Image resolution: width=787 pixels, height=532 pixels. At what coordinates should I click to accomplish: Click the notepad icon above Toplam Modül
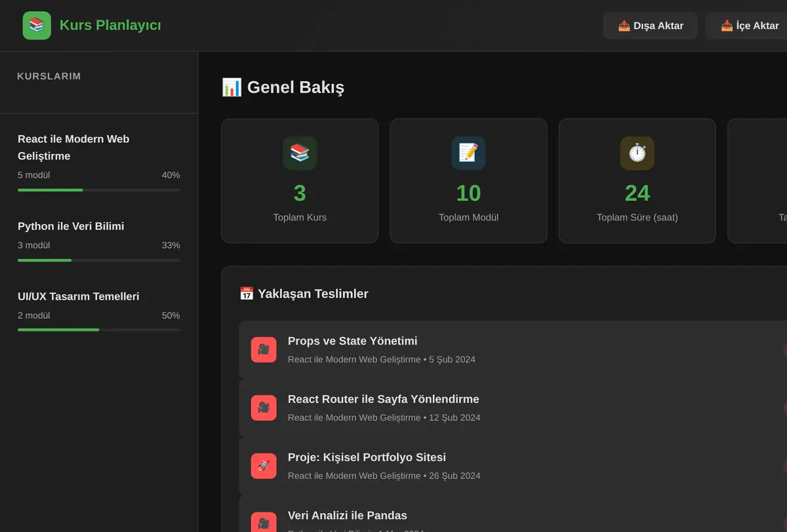[x=468, y=153]
